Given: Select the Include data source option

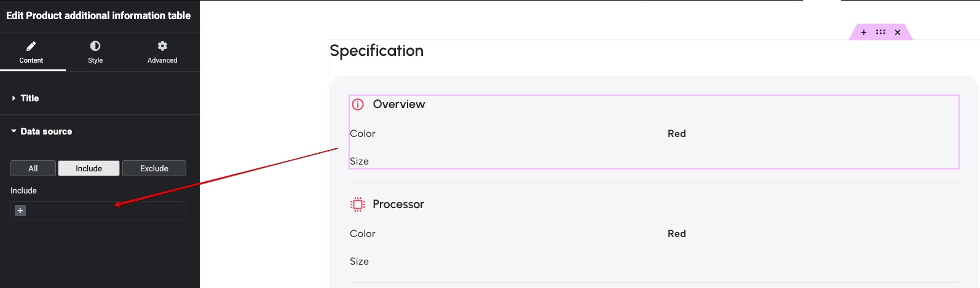Looking at the screenshot, I should 89,168.
